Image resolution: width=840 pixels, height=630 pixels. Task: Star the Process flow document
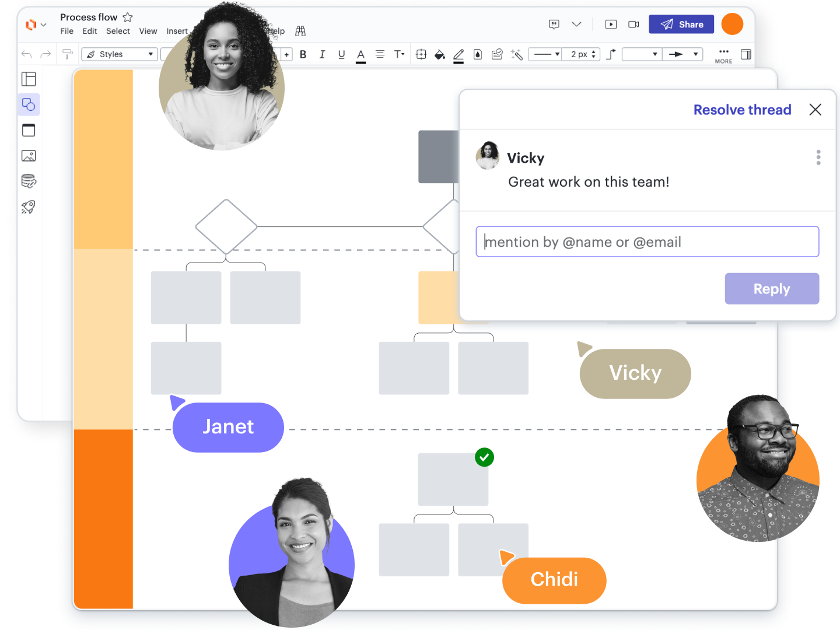coord(128,17)
